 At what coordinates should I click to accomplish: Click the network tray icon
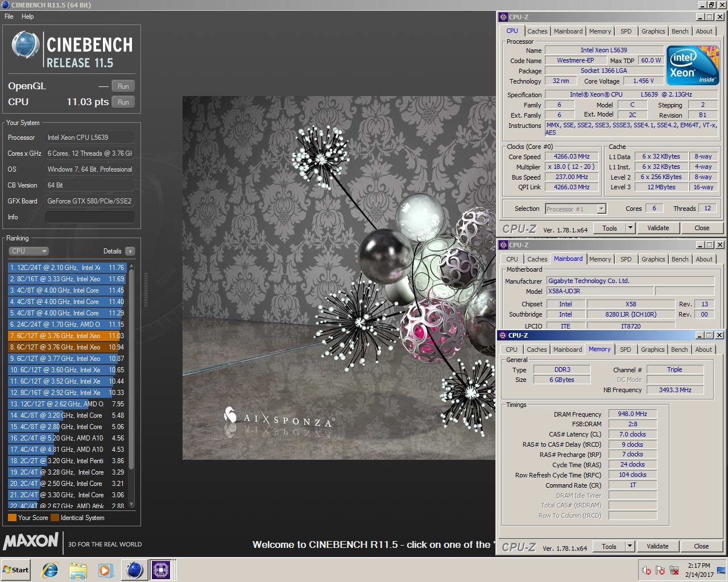pos(675,570)
